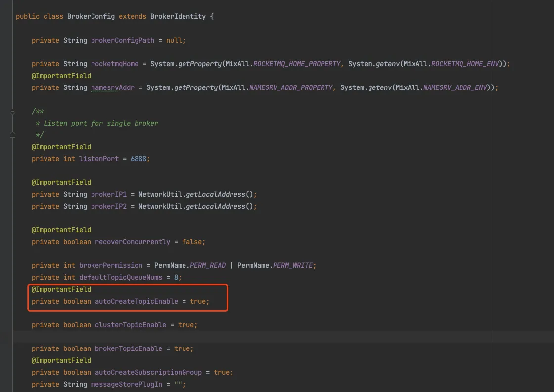This screenshot has height=392, width=554.
Task: Click the ROCKETMQ_HOME_PROPERTY constant
Action: (297, 64)
